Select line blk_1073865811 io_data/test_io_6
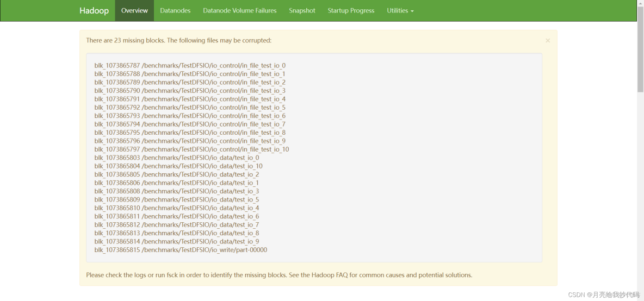Image resolution: width=644 pixels, height=301 pixels. (x=177, y=217)
